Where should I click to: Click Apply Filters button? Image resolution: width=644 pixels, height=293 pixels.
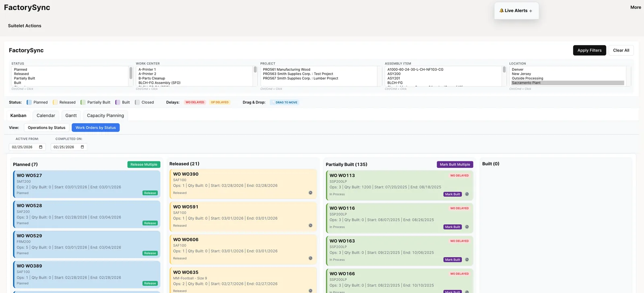(x=589, y=50)
